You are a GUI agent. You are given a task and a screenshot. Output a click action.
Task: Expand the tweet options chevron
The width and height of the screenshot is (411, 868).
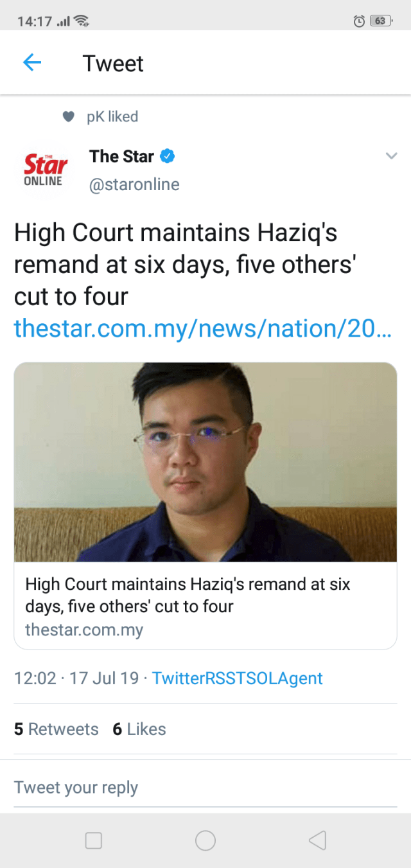pos(391,156)
